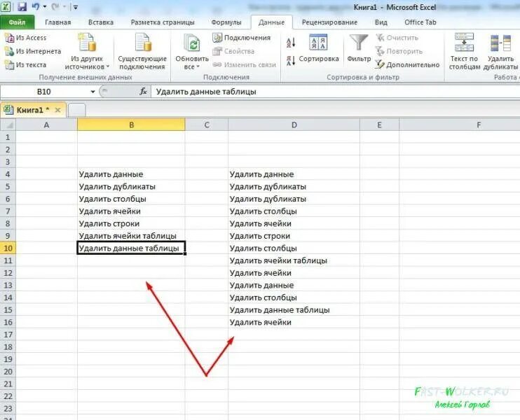Select cell B10 'Удалить данные таблицы'
Screen dimensions: 520x420
131,248
